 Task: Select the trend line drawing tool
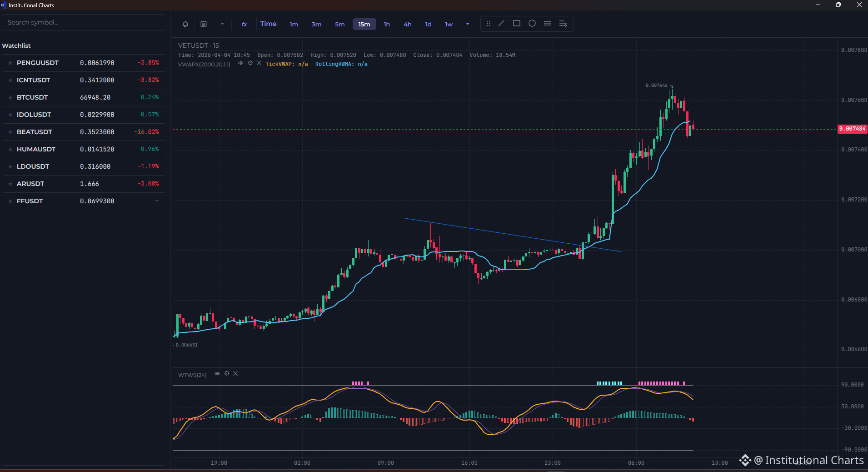pos(501,24)
